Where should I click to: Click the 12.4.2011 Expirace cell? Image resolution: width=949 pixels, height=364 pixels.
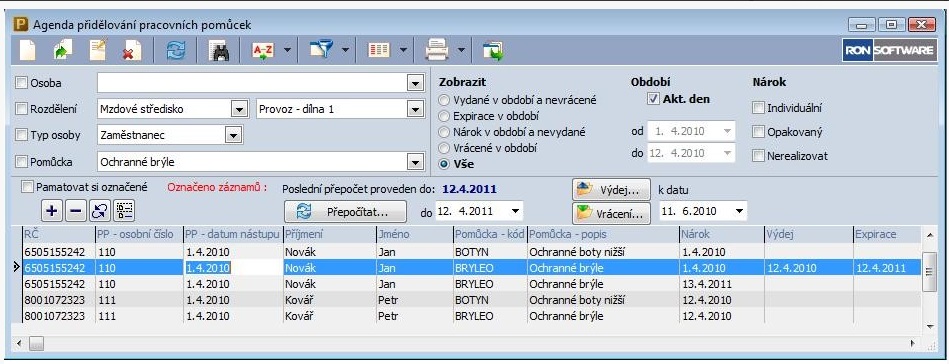tap(887, 268)
